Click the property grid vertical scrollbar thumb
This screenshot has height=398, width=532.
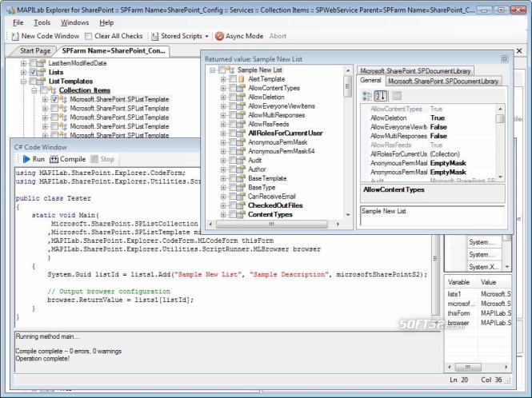[500, 118]
